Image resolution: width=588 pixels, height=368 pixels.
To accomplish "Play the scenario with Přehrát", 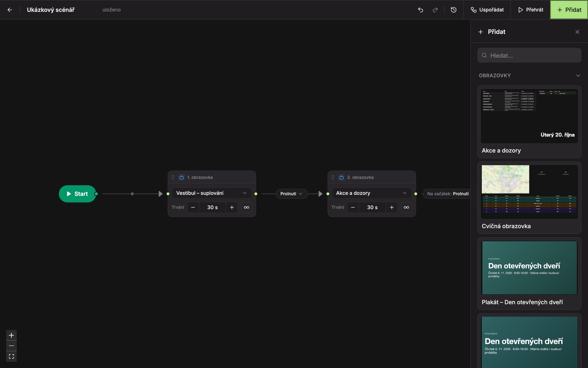I will click(x=530, y=10).
